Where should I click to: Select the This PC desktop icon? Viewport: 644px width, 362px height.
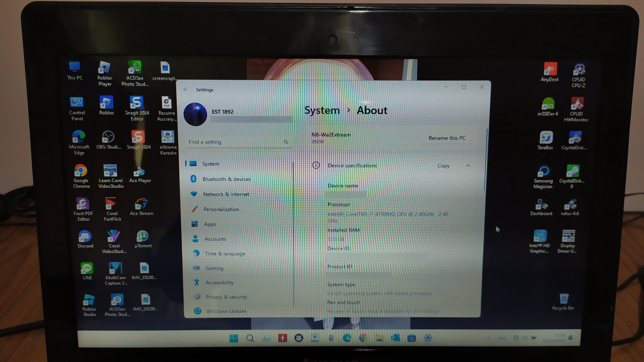tap(75, 71)
